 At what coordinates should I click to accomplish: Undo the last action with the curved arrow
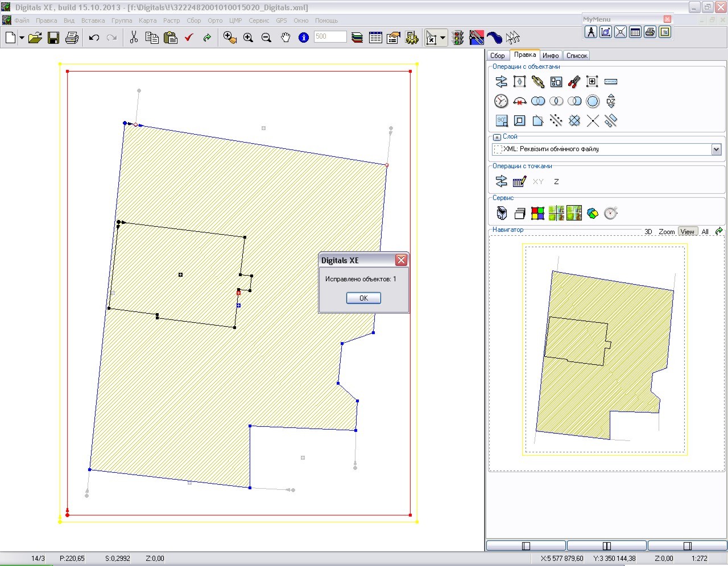[x=94, y=38]
